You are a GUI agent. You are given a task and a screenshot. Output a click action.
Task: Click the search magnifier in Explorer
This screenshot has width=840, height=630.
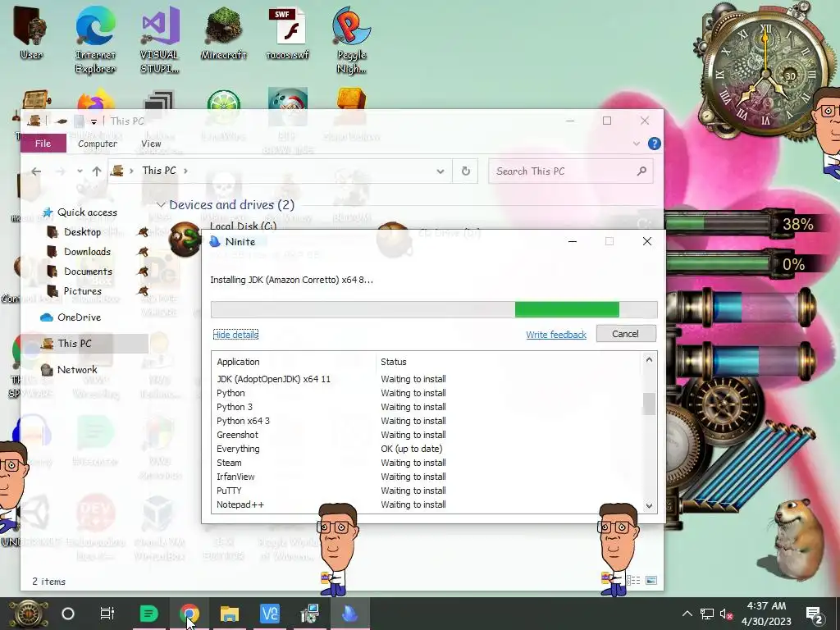[x=641, y=171]
